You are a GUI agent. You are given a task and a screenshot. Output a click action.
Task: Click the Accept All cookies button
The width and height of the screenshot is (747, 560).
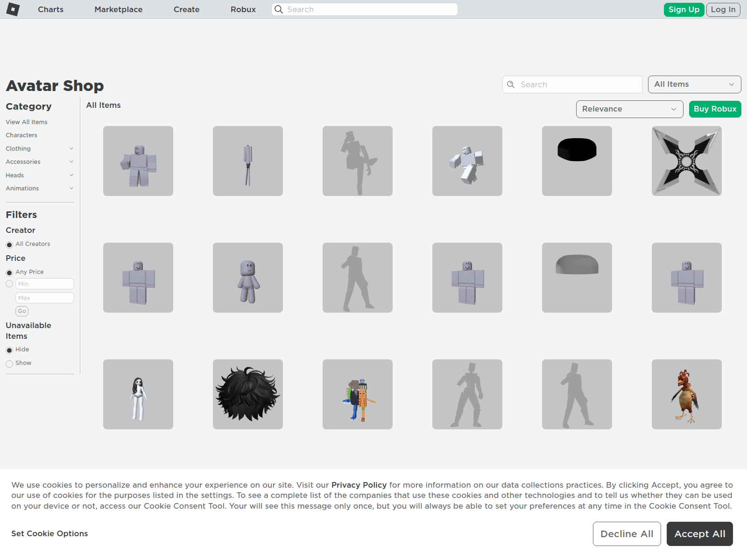(x=699, y=533)
